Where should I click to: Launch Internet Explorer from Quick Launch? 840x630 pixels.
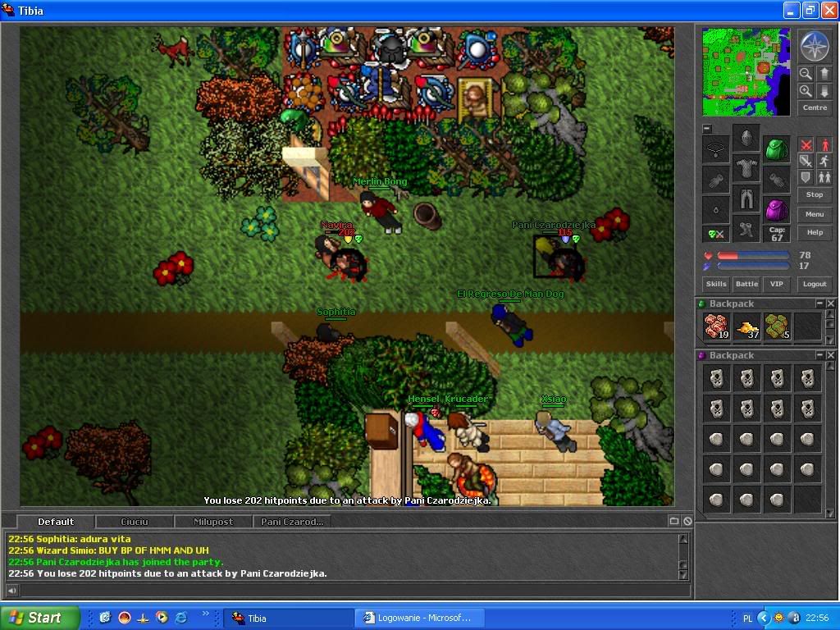pos(181,618)
